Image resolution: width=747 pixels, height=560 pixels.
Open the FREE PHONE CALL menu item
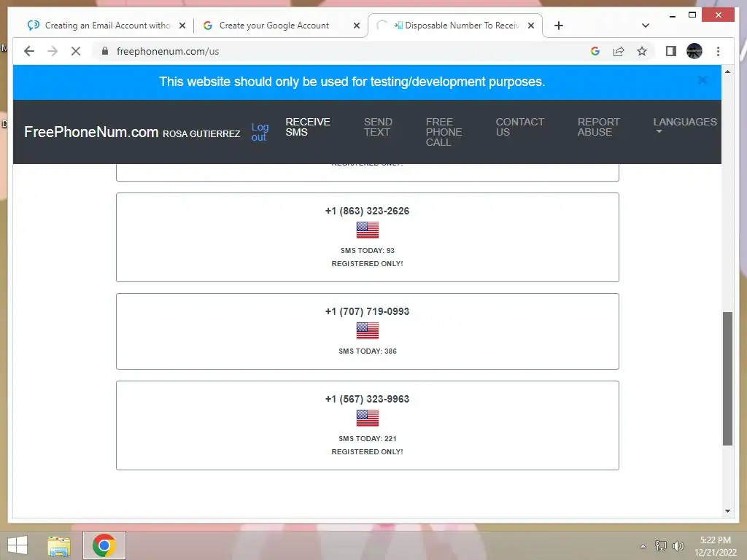pyautogui.click(x=444, y=132)
